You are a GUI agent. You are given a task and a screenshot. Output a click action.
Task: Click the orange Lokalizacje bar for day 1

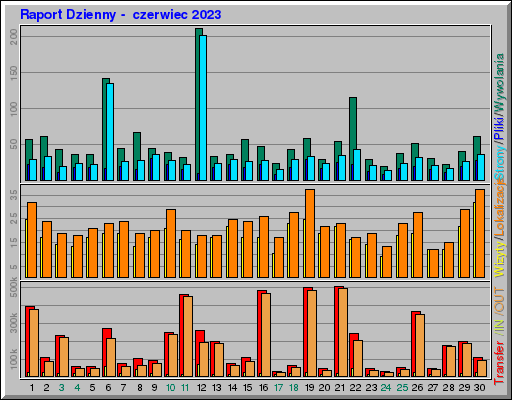[32, 240]
